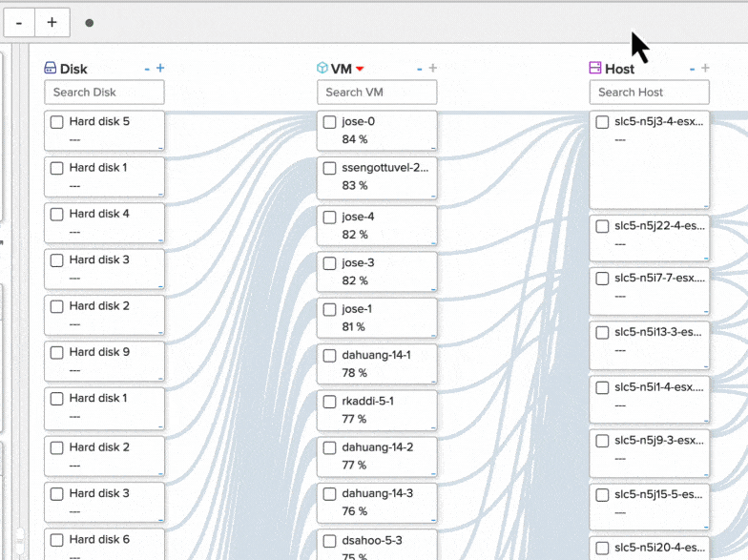The width and height of the screenshot is (748, 560).
Task: Open the VM sort dropdown arrow
Action: coord(360,69)
